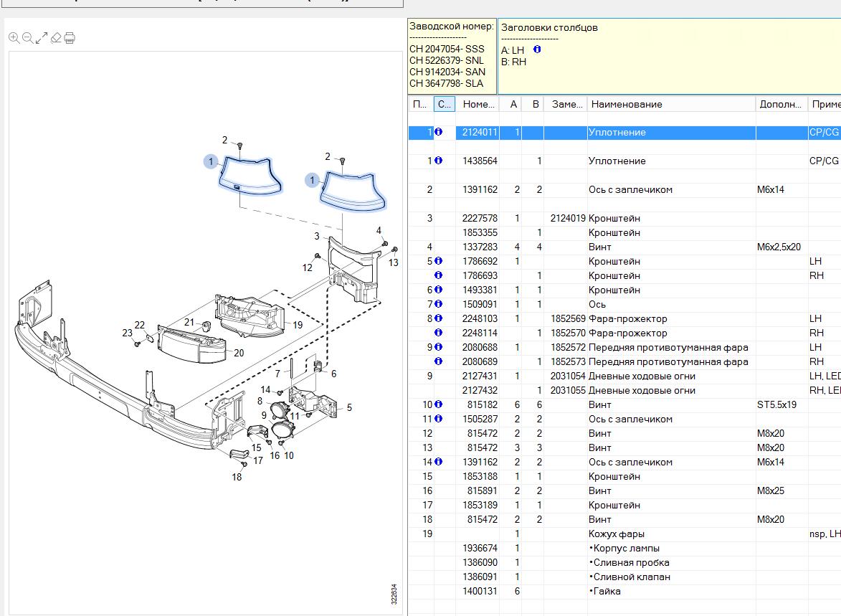The width and height of the screenshot is (841, 616).
Task: Click info icon for part 815182
Action: [x=438, y=404]
